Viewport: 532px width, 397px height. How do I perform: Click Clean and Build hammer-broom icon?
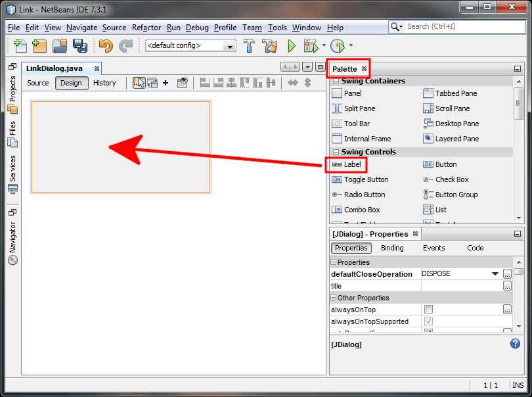270,45
